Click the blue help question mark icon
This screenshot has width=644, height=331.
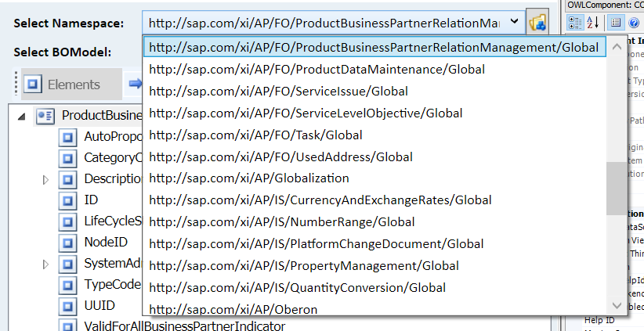pyautogui.click(x=633, y=23)
